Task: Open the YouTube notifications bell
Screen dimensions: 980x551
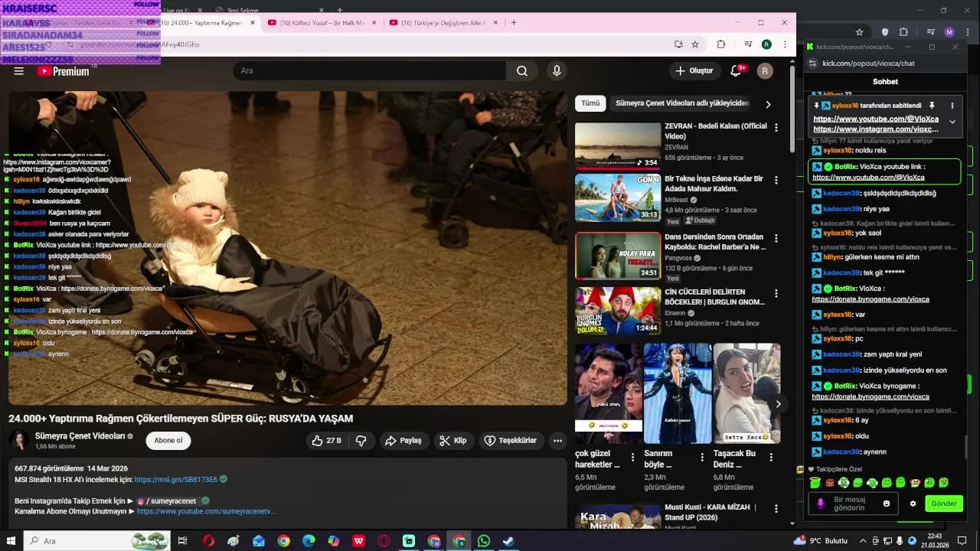Action: pyautogui.click(x=737, y=71)
